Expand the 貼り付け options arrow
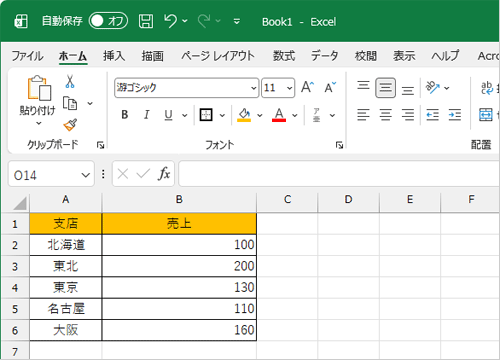The width and height of the screenshot is (500, 360). coord(39,123)
